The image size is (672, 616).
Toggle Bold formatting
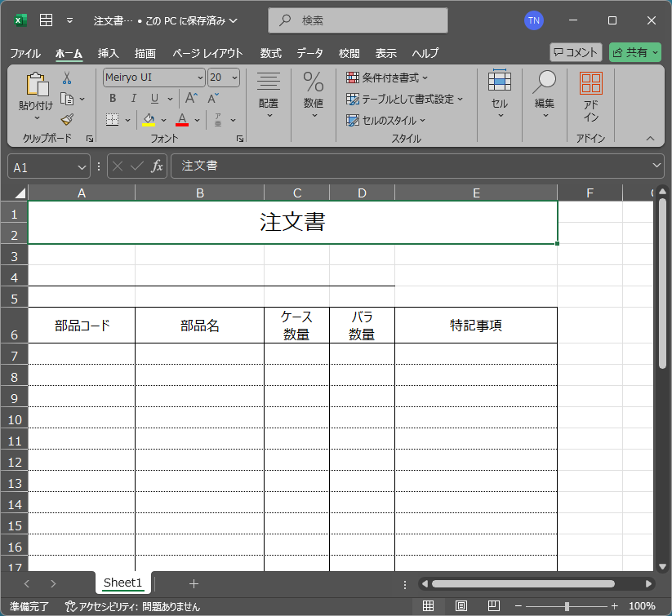coord(113,99)
